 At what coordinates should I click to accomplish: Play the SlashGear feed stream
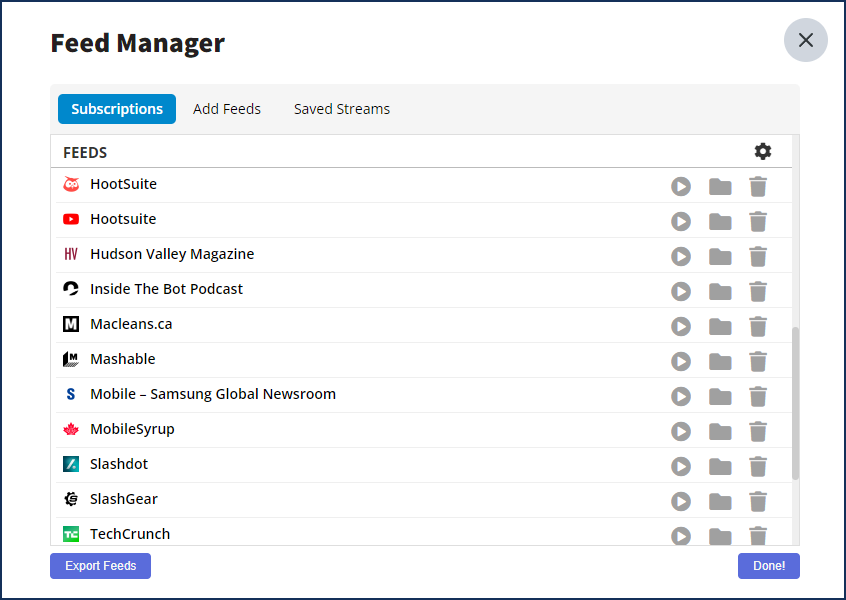681,501
